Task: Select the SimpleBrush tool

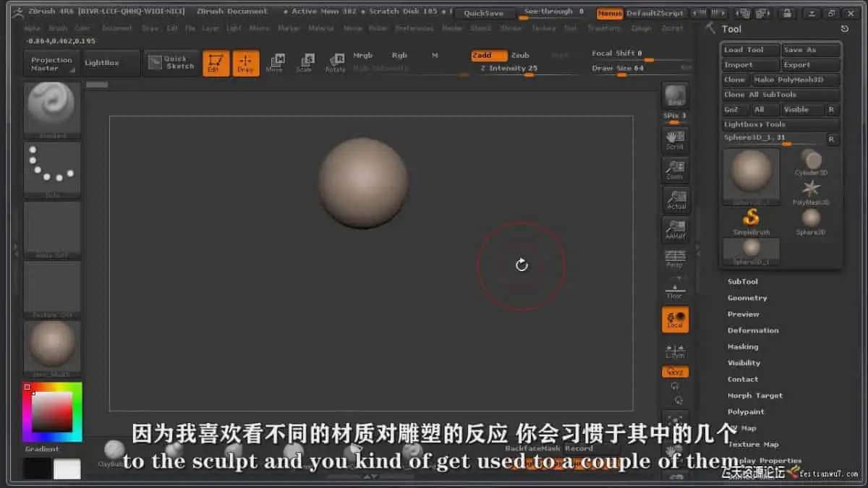Action: (751, 221)
